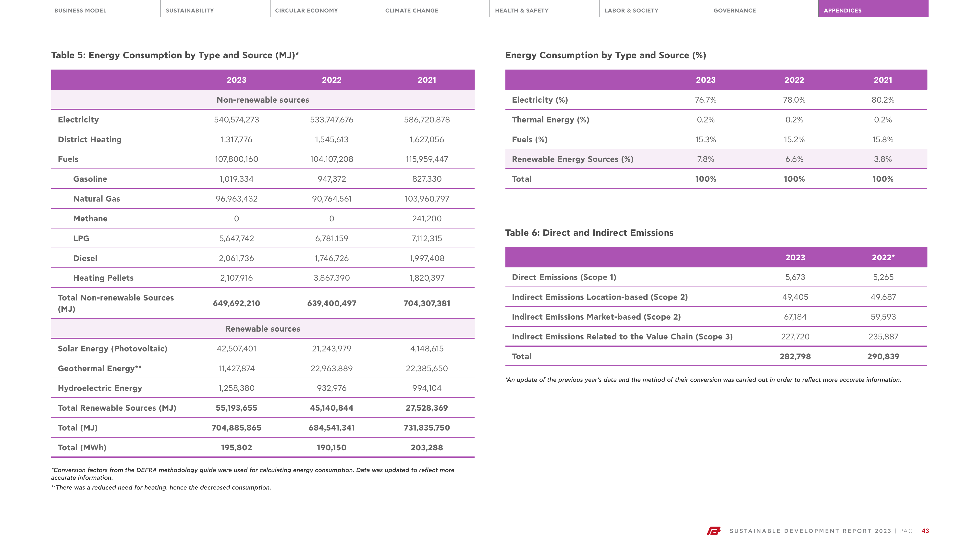Click the Table 5 Energy Consumption heading
The image size is (980, 551).
tap(175, 55)
